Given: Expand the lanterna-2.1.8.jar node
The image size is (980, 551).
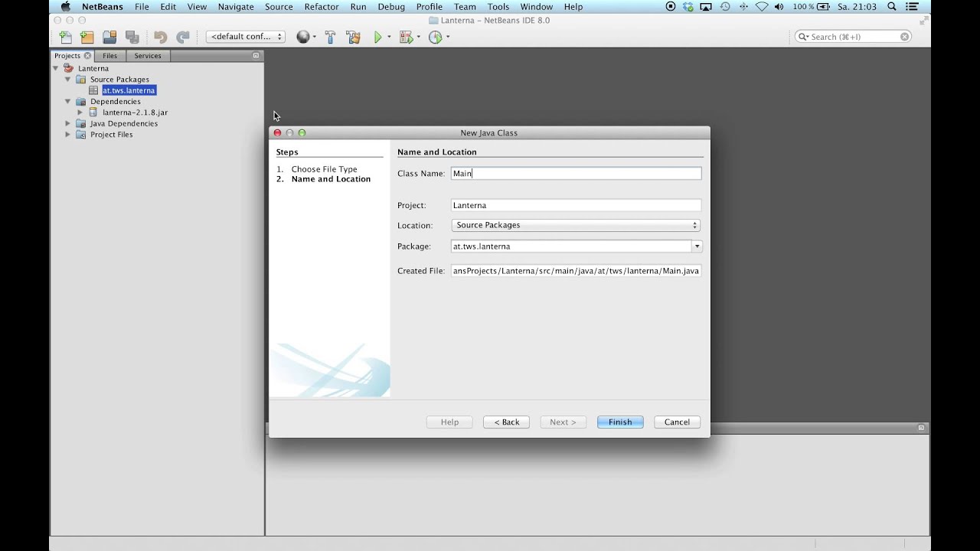Looking at the screenshot, I should point(80,112).
